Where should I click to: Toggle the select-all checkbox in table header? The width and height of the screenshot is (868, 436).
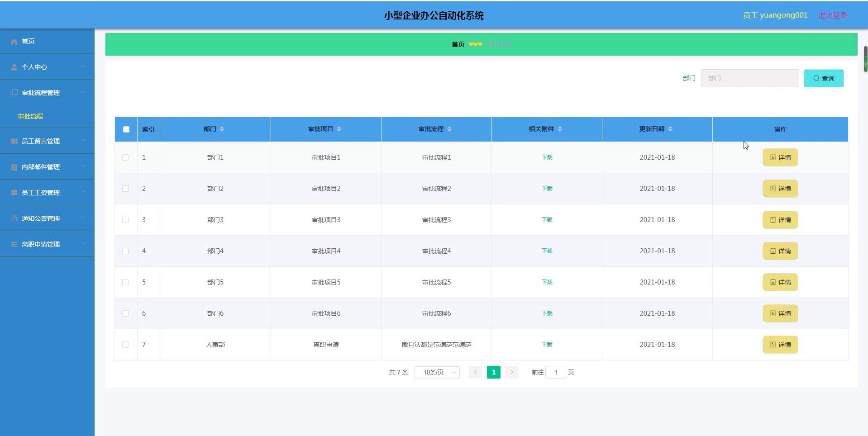tap(126, 129)
